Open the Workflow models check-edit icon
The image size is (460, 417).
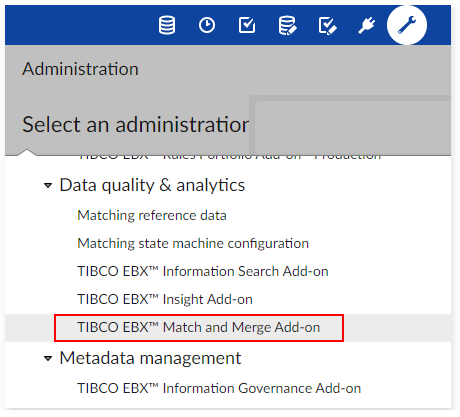pyautogui.click(x=327, y=26)
